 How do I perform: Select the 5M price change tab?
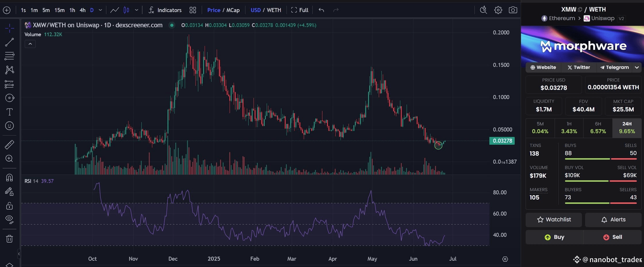click(x=540, y=128)
